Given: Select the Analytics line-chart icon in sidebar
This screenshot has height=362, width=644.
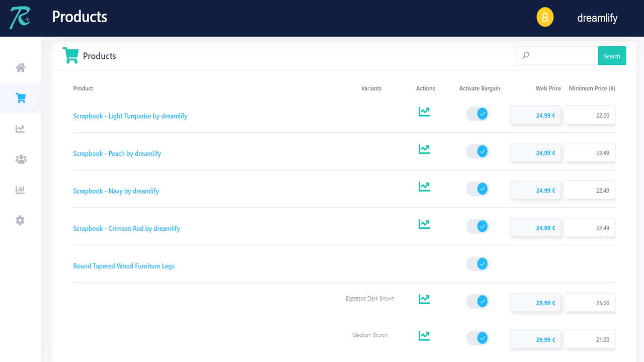Looking at the screenshot, I should pyautogui.click(x=20, y=129).
